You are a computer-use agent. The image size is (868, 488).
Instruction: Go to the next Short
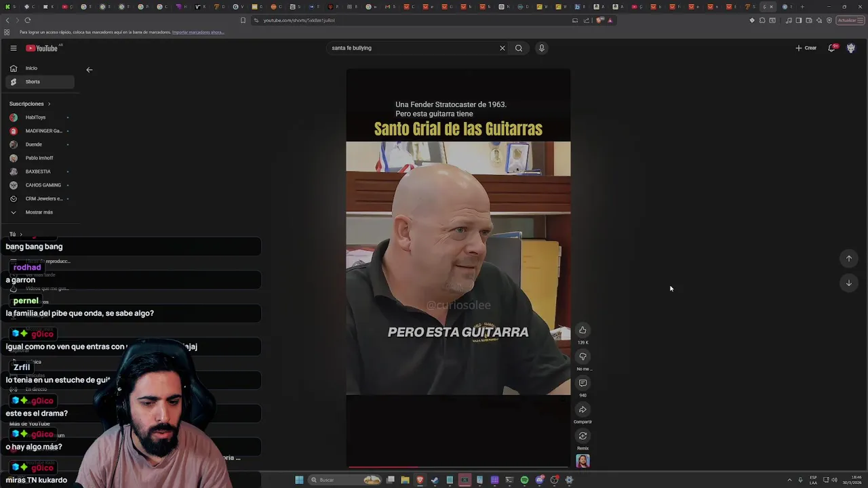pos(849,283)
